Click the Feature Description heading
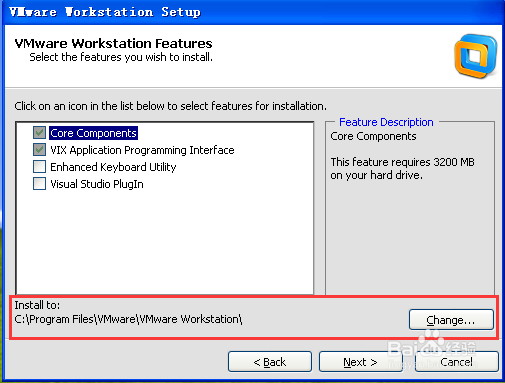This screenshot has height=383, width=505. (386, 122)
